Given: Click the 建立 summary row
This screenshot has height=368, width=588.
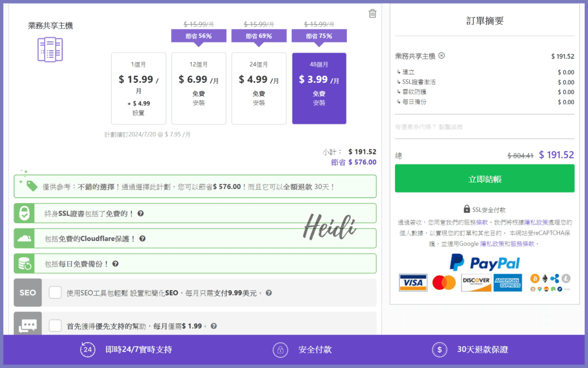Looking at the screenshot, I should coord(485,72).
